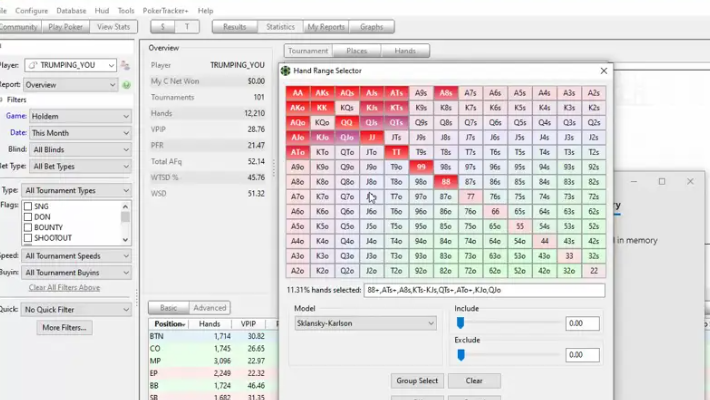710x400 pixels.
Task: Click the Group Select button
Action: point(417,381)
